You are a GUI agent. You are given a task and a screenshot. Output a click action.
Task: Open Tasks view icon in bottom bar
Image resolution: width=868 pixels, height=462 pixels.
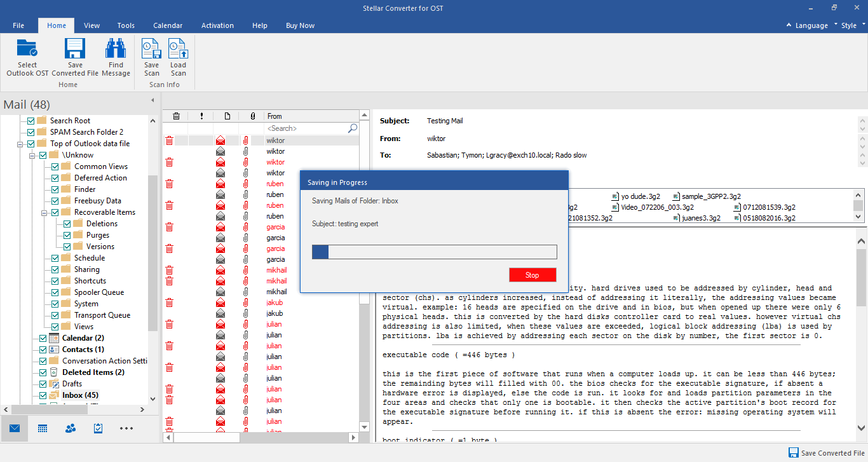click(x=98, y=428)
